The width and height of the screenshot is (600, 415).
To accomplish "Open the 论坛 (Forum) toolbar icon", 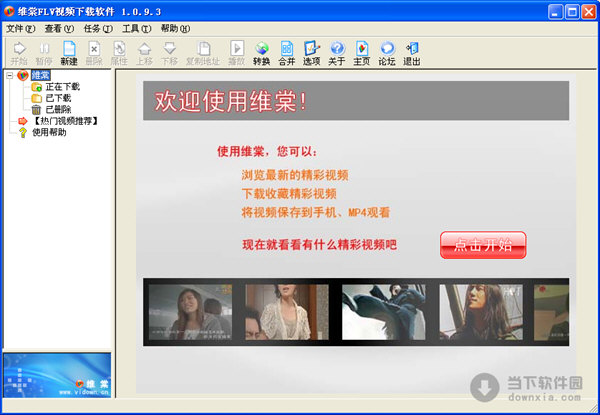I will (387, 53).
